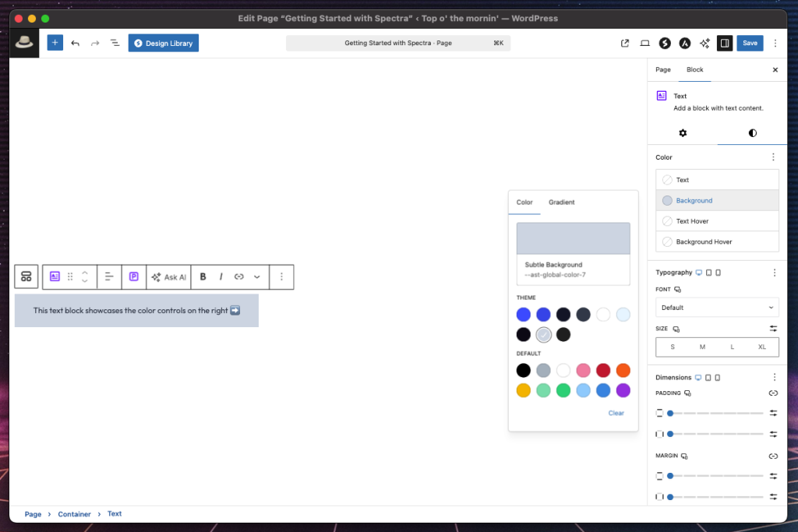
Task: Select the XL font size
Action: (x=762, y=347)
